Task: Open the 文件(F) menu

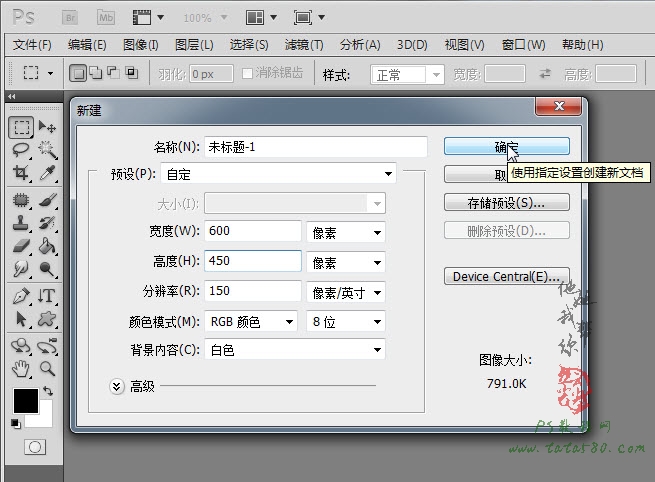Action: coord(32,44)
